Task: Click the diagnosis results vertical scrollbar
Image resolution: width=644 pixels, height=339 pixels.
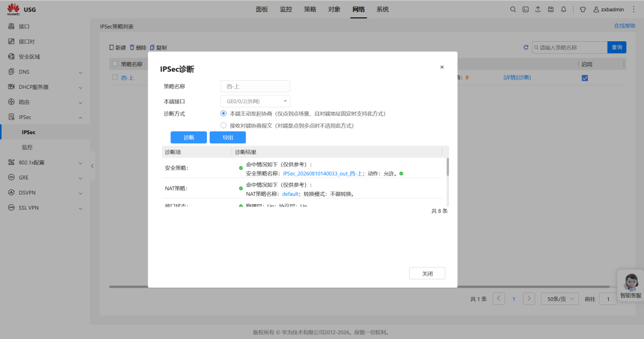Action: (x=447, y=167)
